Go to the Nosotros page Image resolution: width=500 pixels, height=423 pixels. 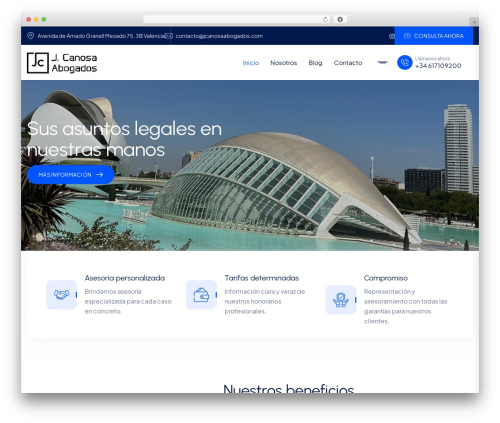283,63
